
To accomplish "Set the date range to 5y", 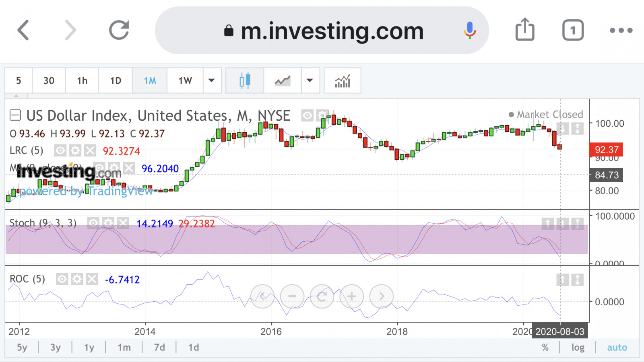I will (x=22, y=348).
